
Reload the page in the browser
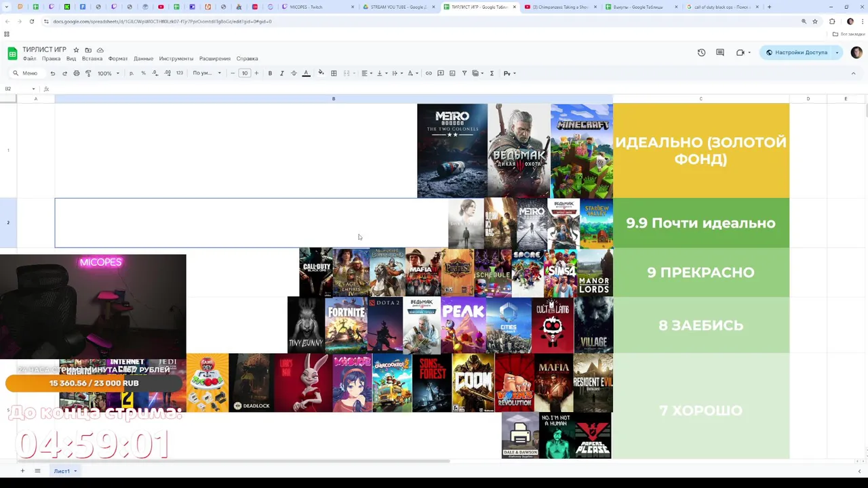click(x=32, y=21)
